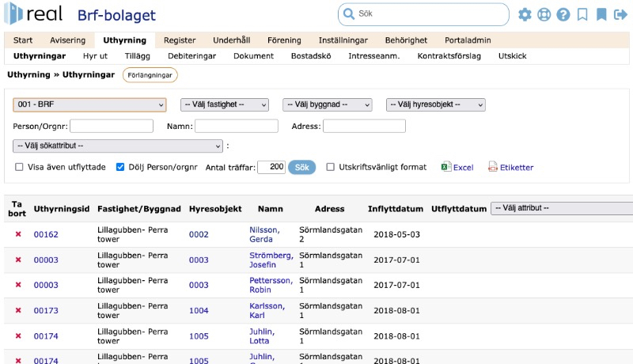
Task: Toggle Visa även utflyttade checkbox
Action: click(19, 167)
